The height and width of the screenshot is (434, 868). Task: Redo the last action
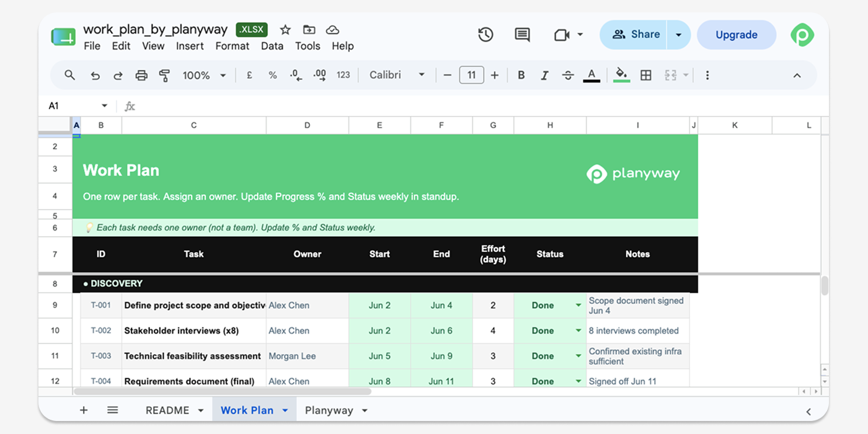pyautogui.click(x=118, y=75)
